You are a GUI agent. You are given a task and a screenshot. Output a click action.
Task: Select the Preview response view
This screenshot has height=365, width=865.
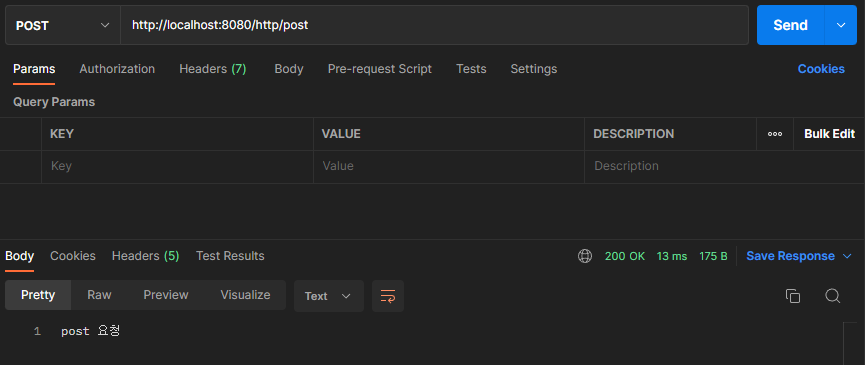click(166, 295)
